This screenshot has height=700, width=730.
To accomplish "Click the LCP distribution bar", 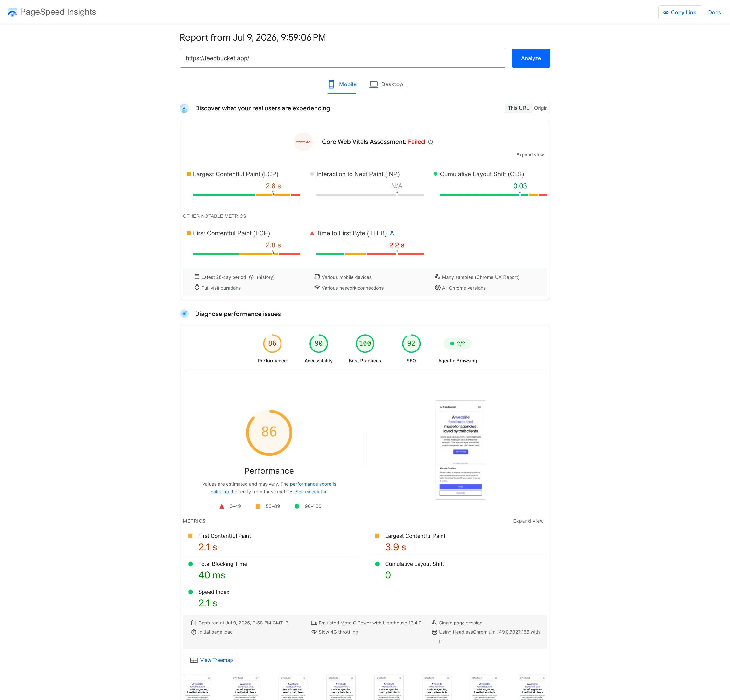I will click(x=246, y=194).
